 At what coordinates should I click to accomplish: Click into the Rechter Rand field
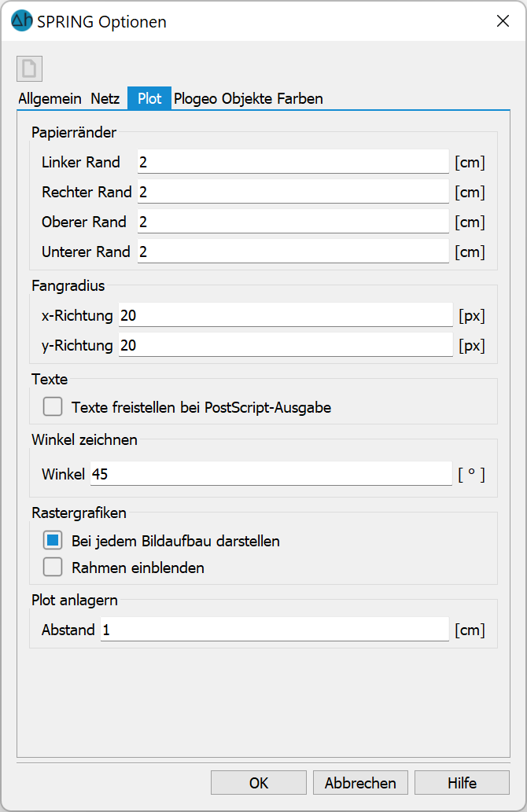tap(293, 192)
